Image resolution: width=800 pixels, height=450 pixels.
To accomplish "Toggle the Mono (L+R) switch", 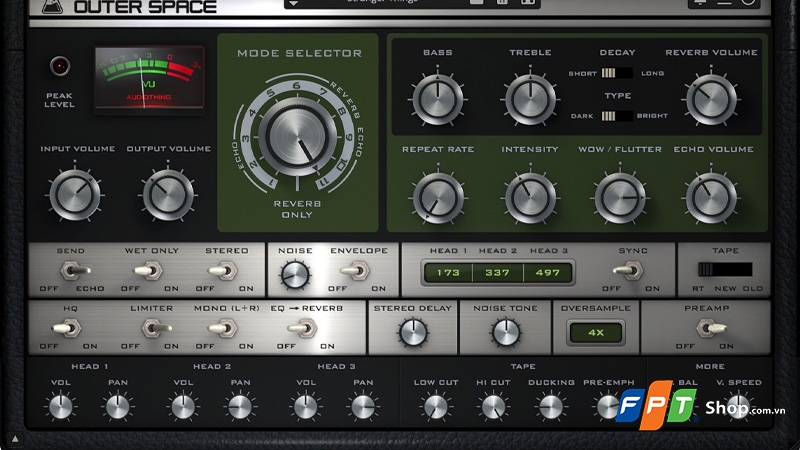I will [x=223, y=328].
